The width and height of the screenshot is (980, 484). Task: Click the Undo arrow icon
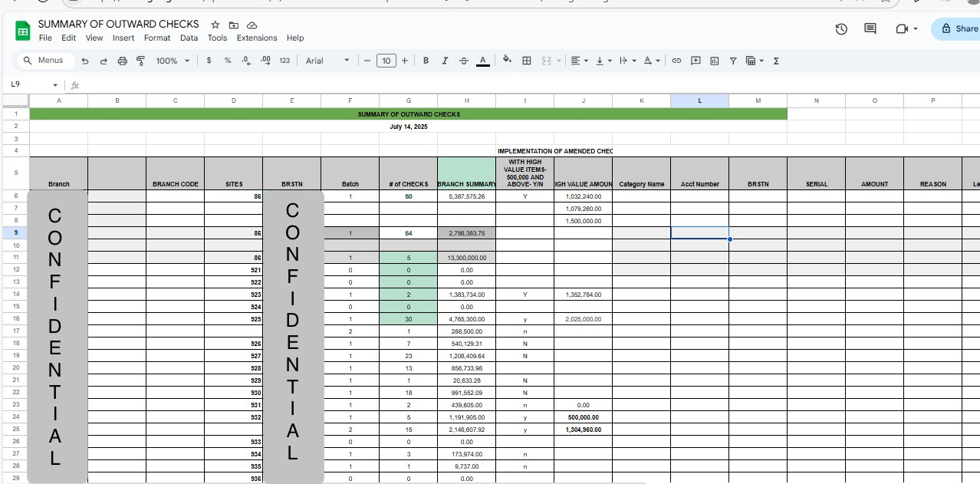tap(85, 61)
